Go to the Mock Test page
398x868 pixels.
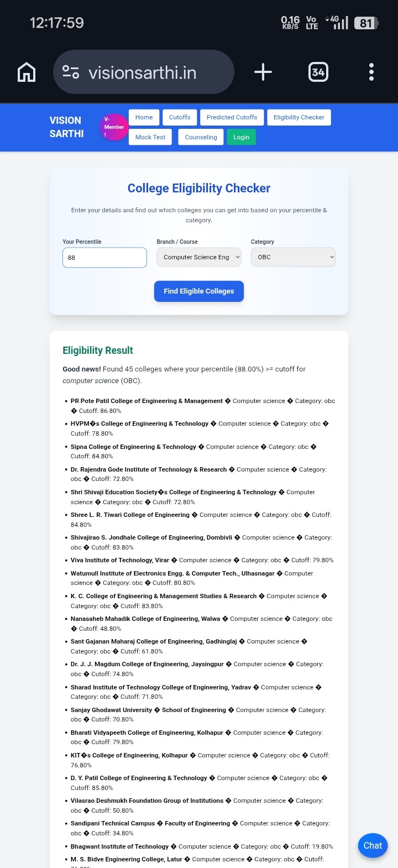150,137
